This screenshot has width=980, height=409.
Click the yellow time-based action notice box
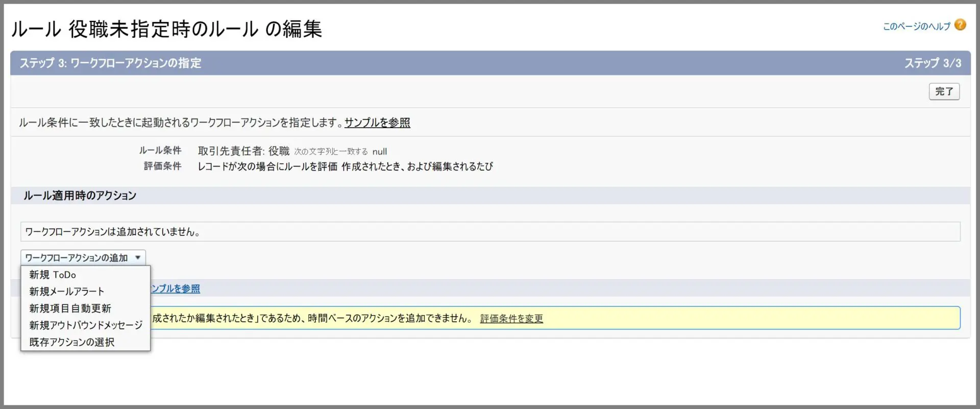click(715, 318)
